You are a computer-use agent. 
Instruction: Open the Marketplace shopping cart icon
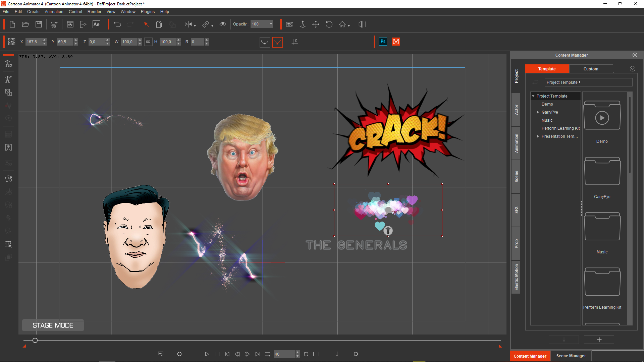[54, 24]
